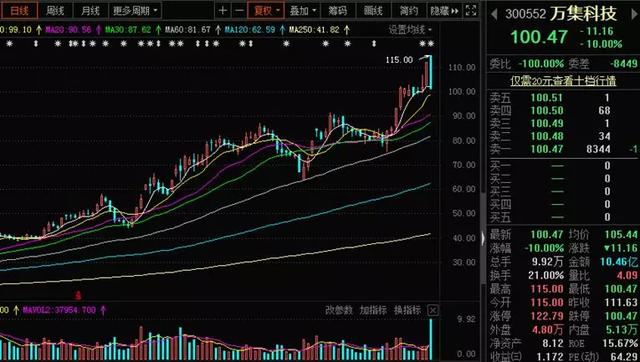Image resolution: width=640 pixels, height=362 pixels.
Task: Activate 画线 drawing tools
Action: pyautogui.click(x=373, y=11)
